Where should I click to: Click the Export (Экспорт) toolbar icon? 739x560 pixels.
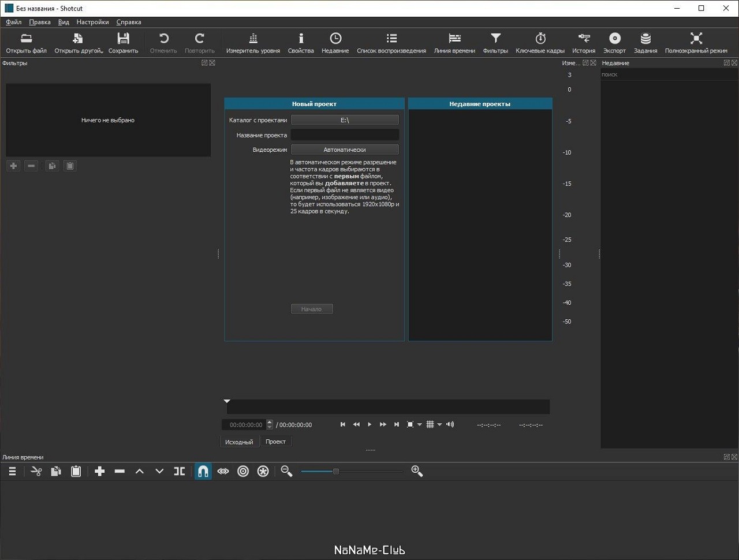tap(614, 43)
